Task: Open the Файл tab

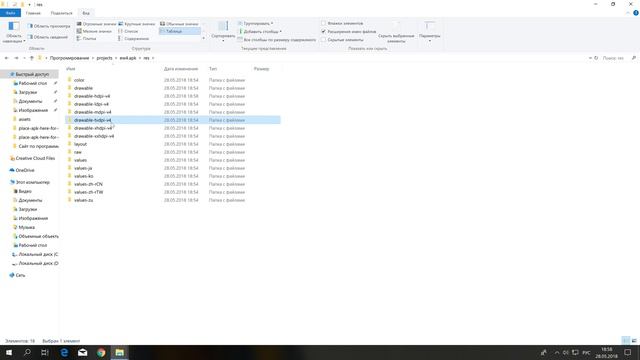Action: pos(10,13)
